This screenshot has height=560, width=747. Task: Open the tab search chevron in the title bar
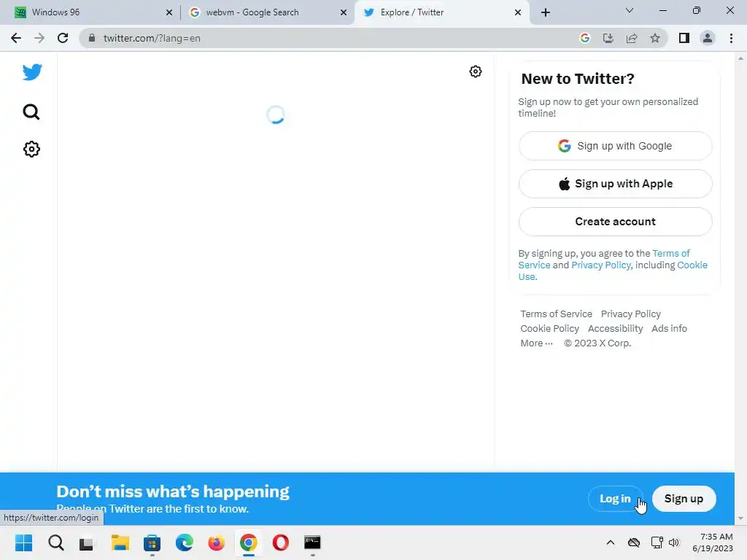click(x=629, y=10)
